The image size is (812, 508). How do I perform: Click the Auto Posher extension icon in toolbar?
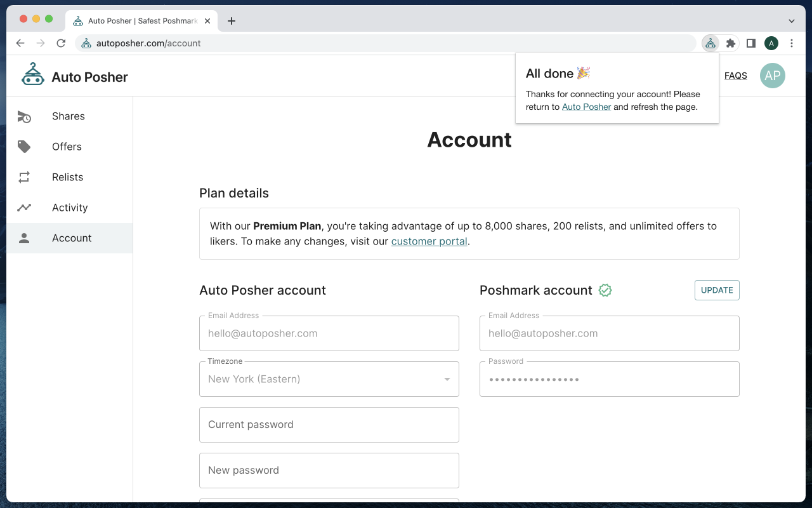coord(710,43)
